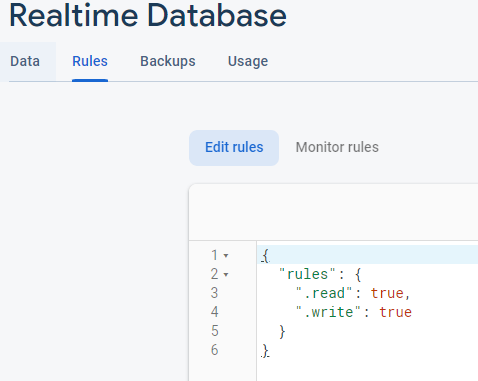Collapse the code fold at line 1
478x381 pixels.
[x=226, y=256]
